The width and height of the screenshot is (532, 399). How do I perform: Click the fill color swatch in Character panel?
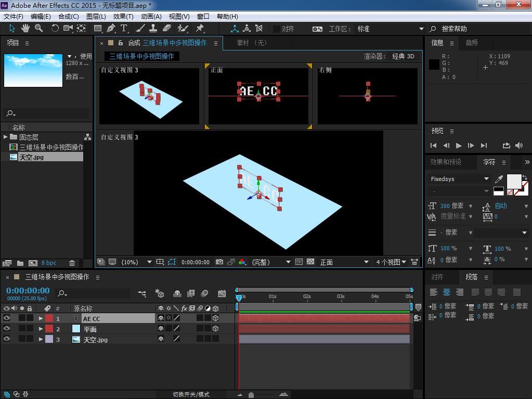[514, 182]
